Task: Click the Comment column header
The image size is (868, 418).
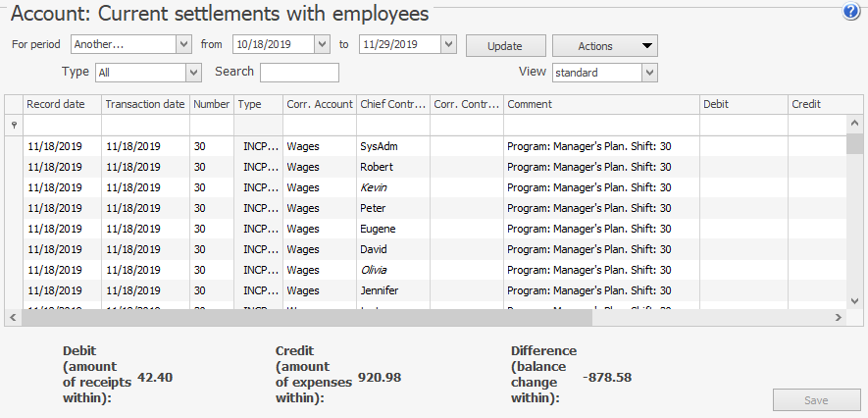Action: (x=601, y=104)
